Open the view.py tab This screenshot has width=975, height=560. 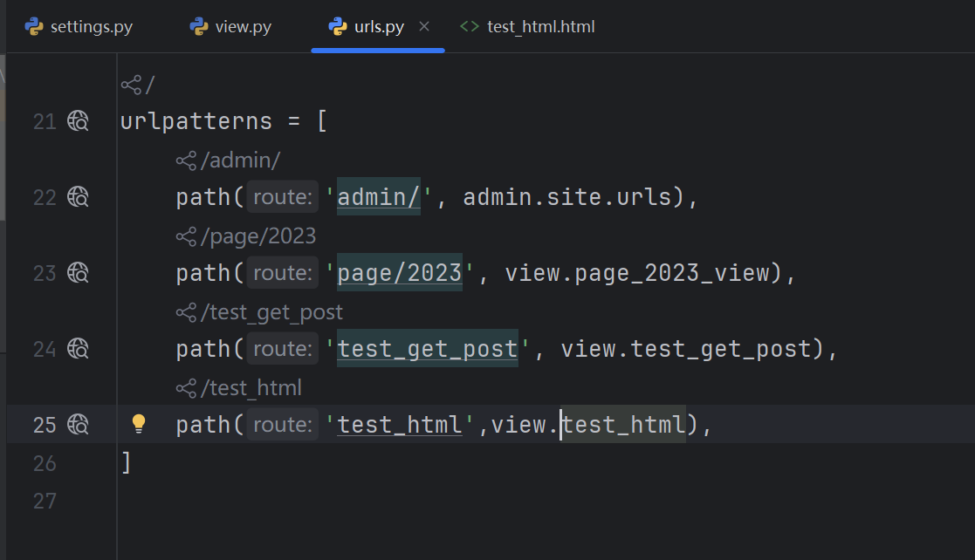tap(231, 27)
